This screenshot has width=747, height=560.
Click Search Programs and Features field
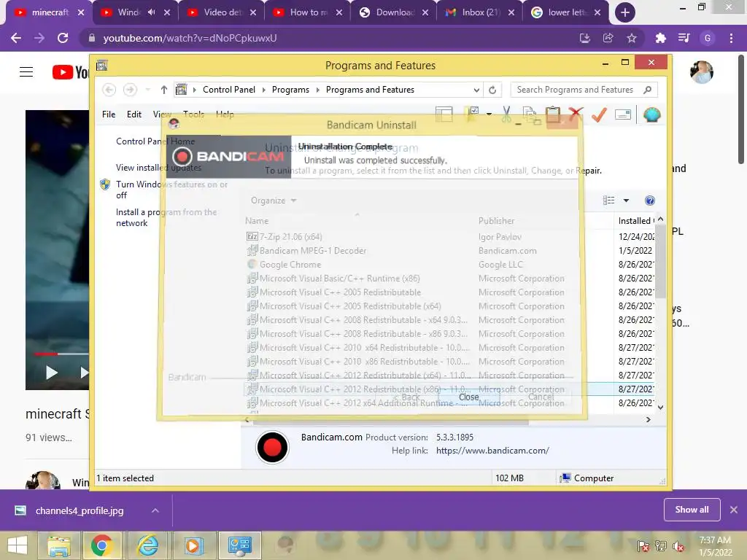coord(584,90)
